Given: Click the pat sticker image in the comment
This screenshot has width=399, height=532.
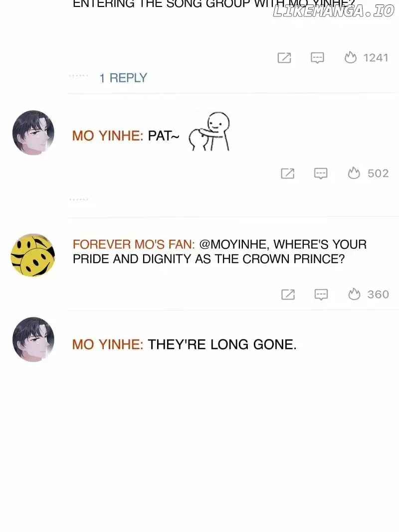Looking at the screenshot, I should [x=209, y=132].
